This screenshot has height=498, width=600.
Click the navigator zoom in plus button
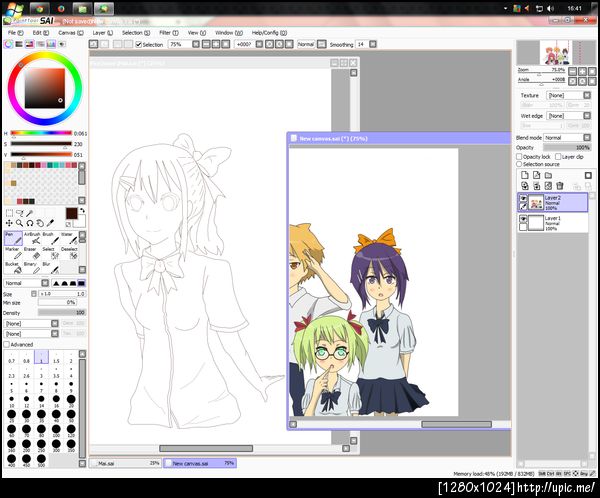point(582,71)
